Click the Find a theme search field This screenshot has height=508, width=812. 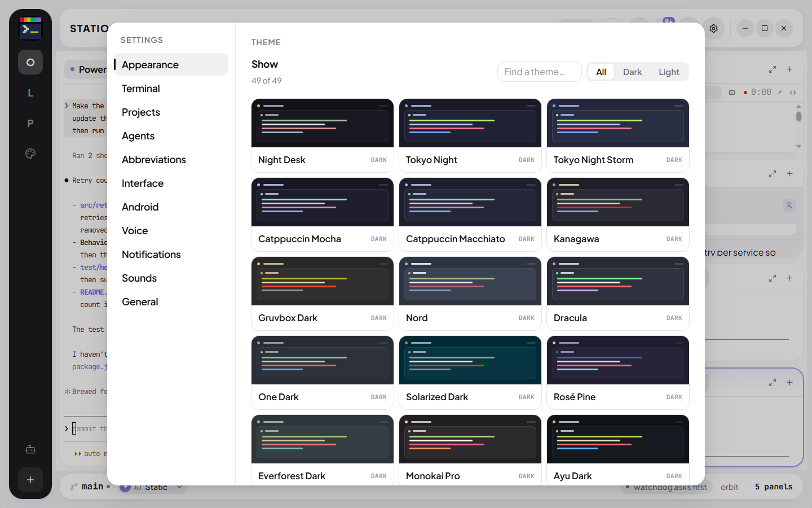pos(540,72)
